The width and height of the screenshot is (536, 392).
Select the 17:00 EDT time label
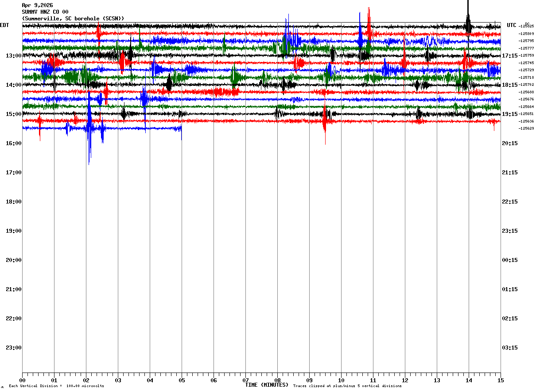[x=13, y=173]
